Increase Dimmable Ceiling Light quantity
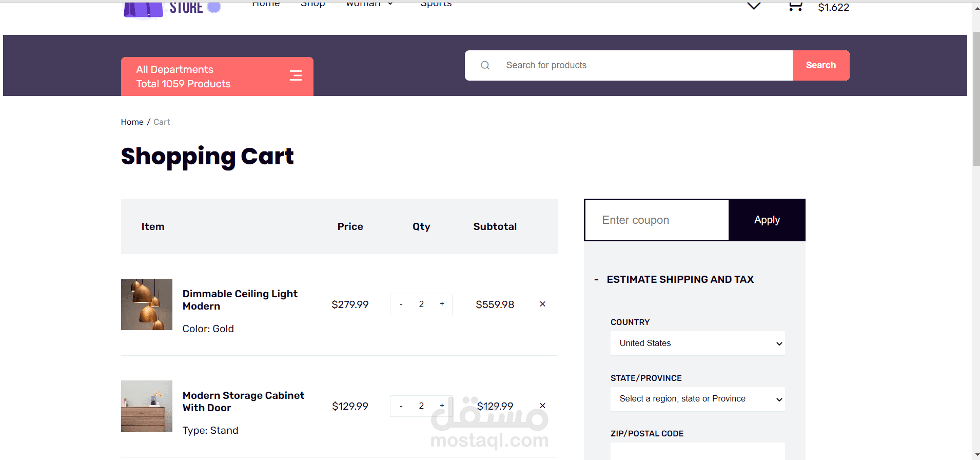The image size is (980, 460). coord(442,304)
